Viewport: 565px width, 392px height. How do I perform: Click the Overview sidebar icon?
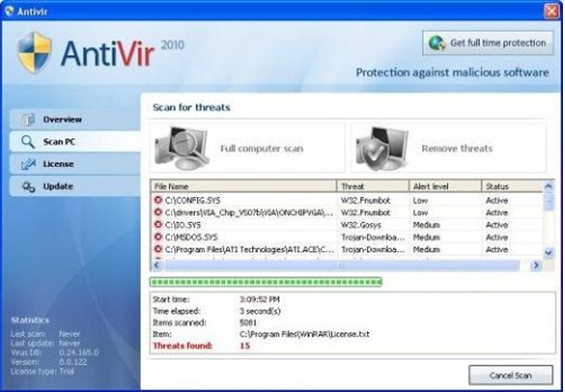(28, 119)
